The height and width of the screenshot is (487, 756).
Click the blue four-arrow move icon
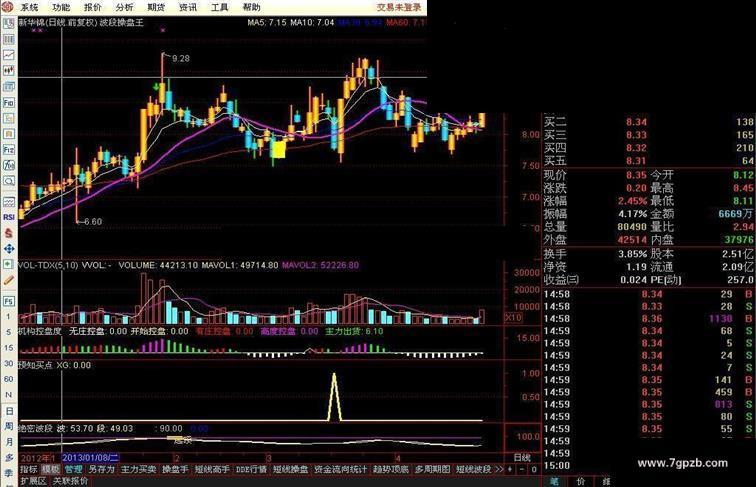[9, 249]
